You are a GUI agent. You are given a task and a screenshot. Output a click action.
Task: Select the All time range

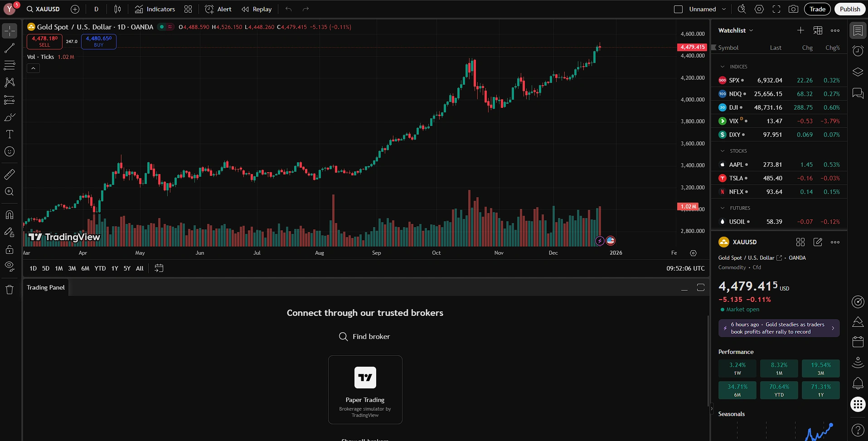[x=140, y=268]
